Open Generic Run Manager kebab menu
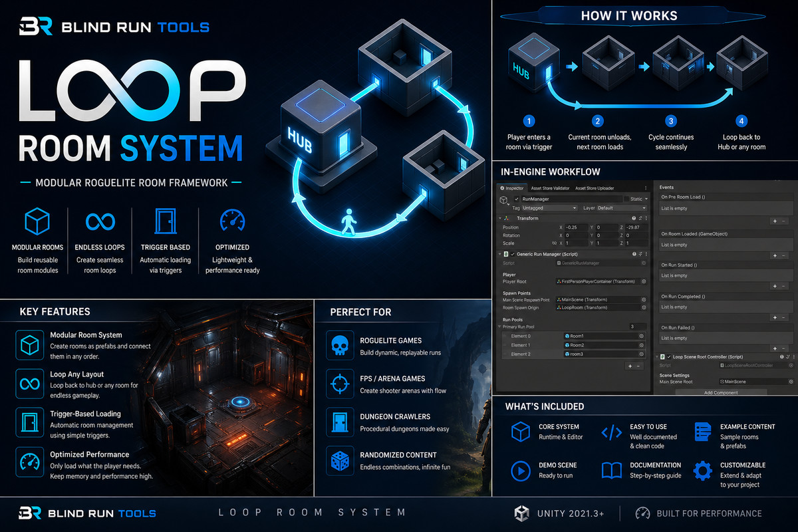Image resolution: width=798 pixels, height=532 pixels. [x=646, y=254]
